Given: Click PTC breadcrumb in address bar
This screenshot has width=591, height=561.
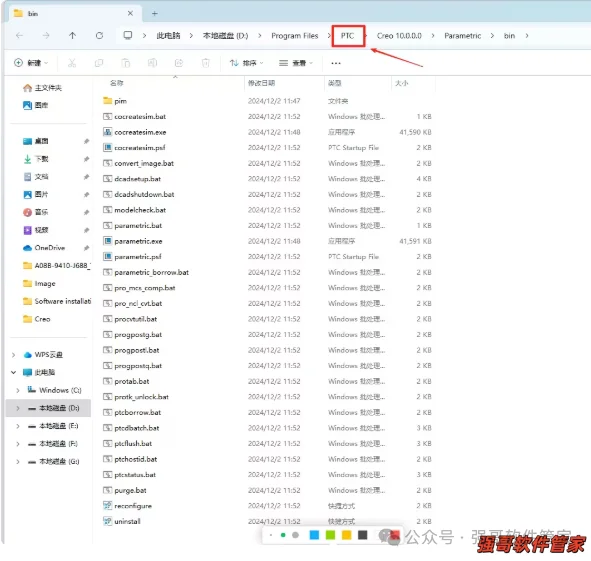Looking at the screenshot, I should 348,36.
